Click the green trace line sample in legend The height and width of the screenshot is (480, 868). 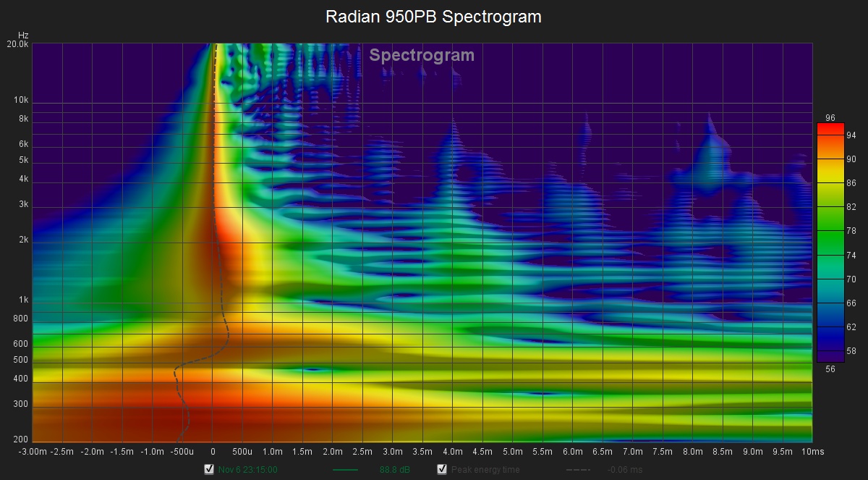[345, 470]
